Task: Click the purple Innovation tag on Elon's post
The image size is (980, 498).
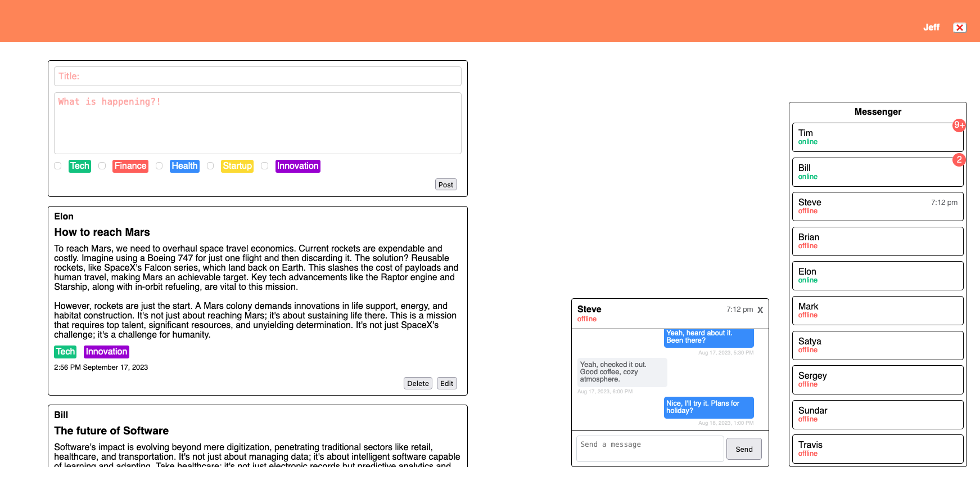Action: [106, 352]
